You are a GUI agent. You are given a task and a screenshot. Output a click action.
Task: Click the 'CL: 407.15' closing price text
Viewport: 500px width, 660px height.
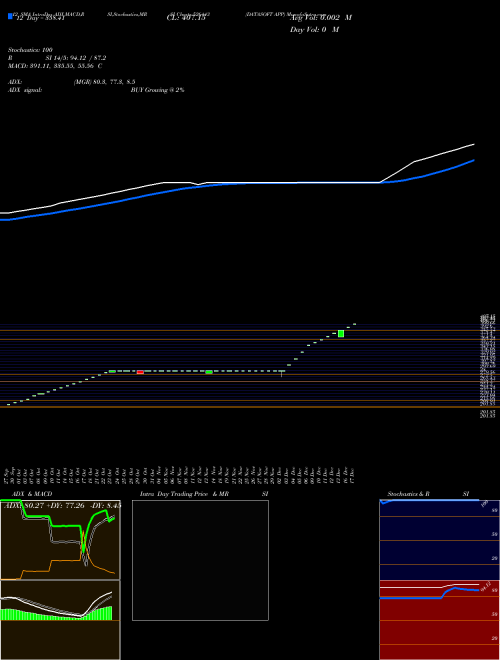186,18
